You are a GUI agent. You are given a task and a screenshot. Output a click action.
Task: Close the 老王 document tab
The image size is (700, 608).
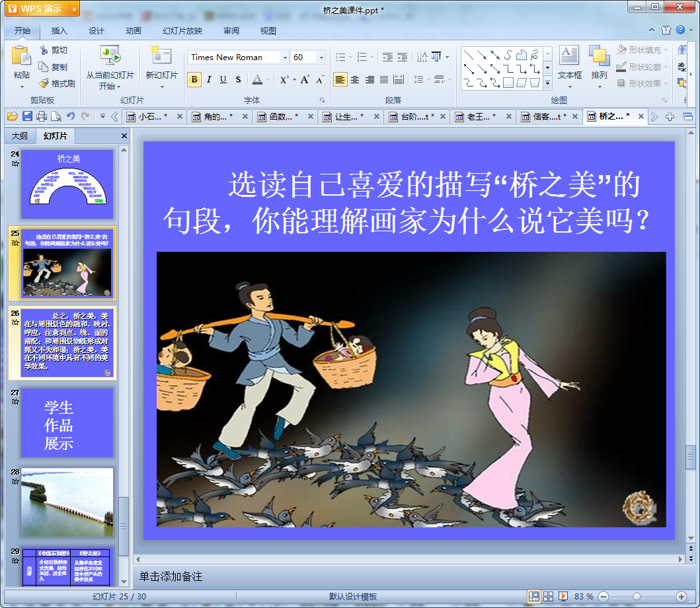508,116
